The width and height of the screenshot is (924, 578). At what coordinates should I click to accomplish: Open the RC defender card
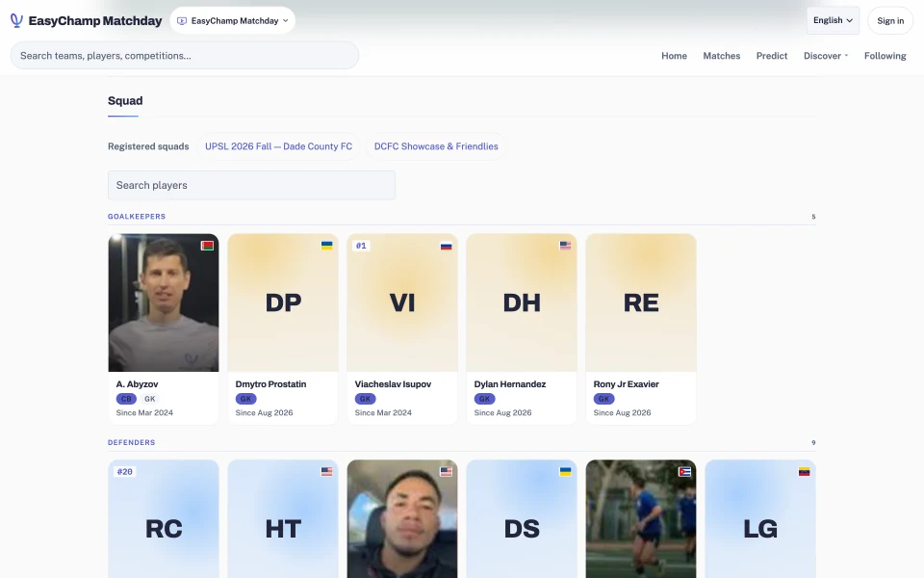(x=164, y=519)
